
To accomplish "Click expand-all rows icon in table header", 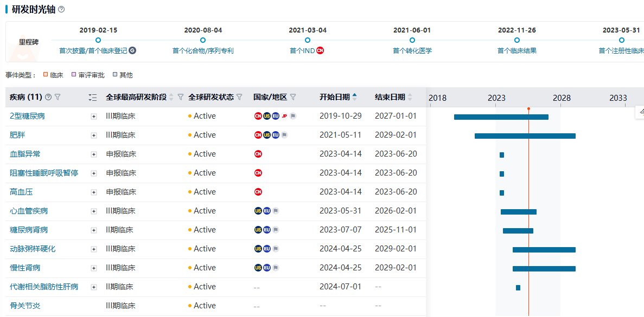I will click(x=93, y=98).
